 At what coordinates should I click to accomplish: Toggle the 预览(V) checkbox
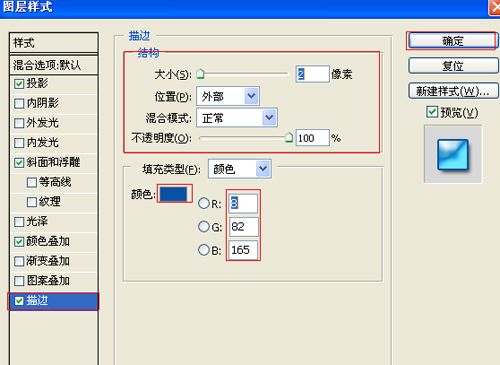[x=432, y=112]
